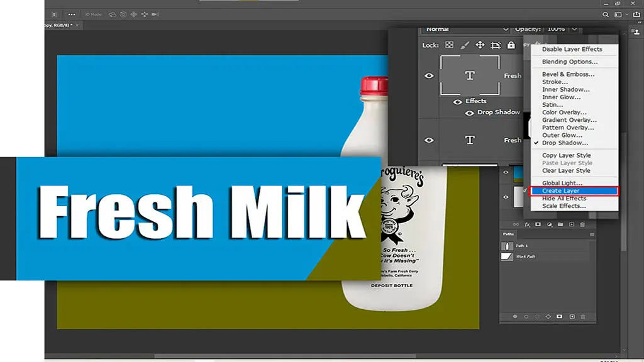Delete current path with Paths trash icon

pyautogui.click(x=583, y=317)
